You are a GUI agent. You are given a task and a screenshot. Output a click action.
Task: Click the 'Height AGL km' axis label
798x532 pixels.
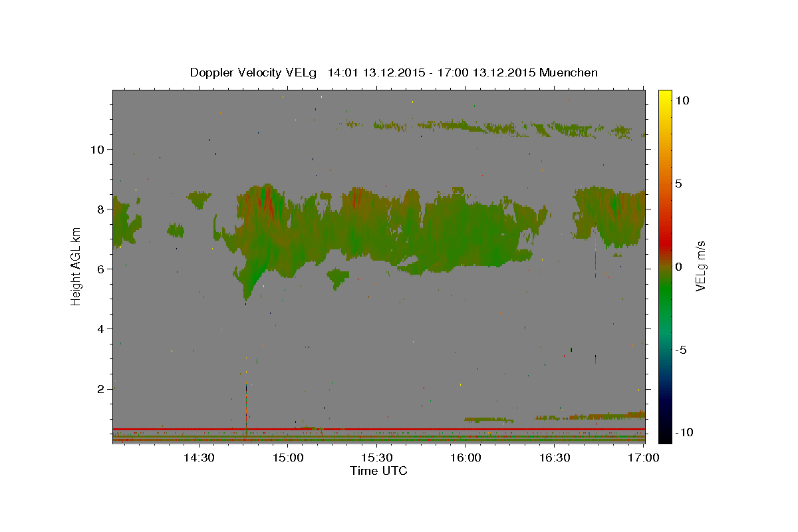76,266
